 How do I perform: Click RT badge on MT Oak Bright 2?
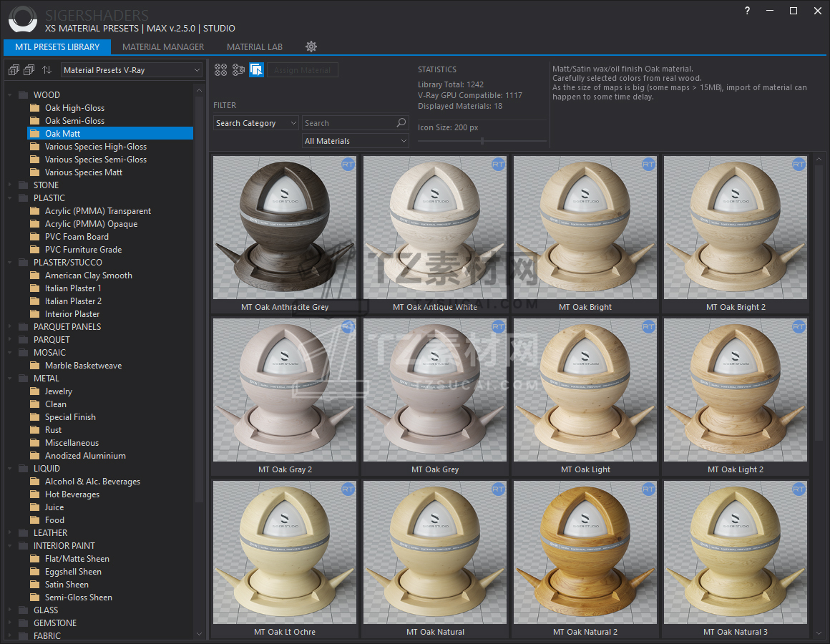799,165
